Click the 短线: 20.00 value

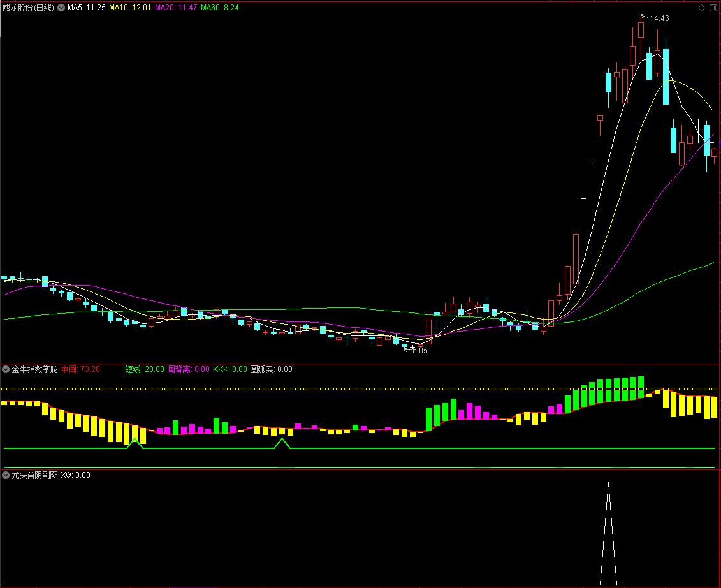[145, 369]
